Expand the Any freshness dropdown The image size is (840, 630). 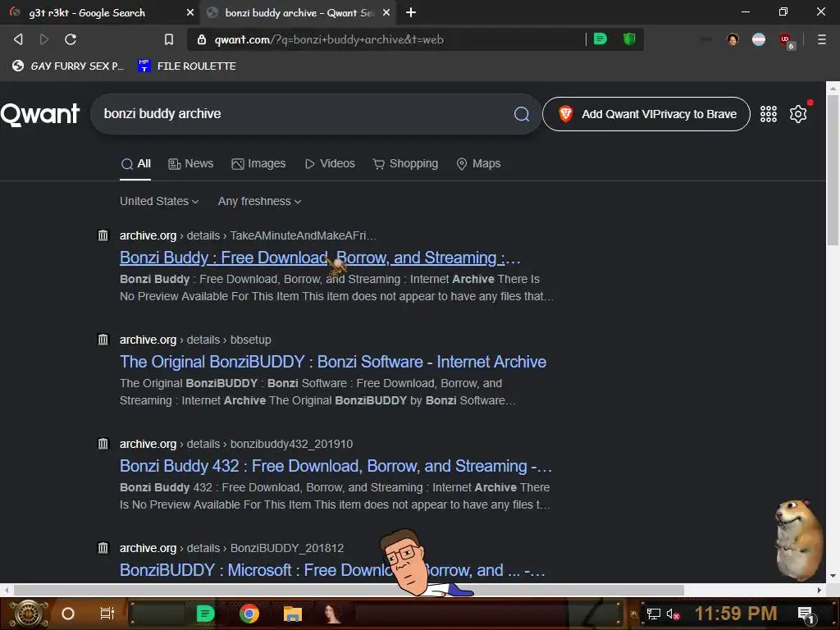pyautogui.click(x=259, y=202)
